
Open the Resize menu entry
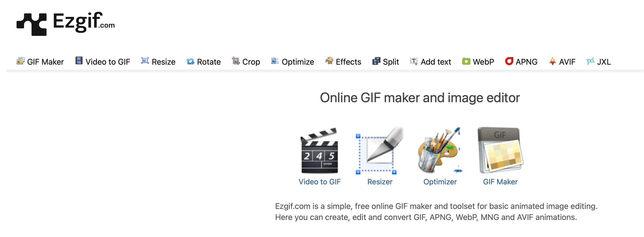tap(163, 62)
